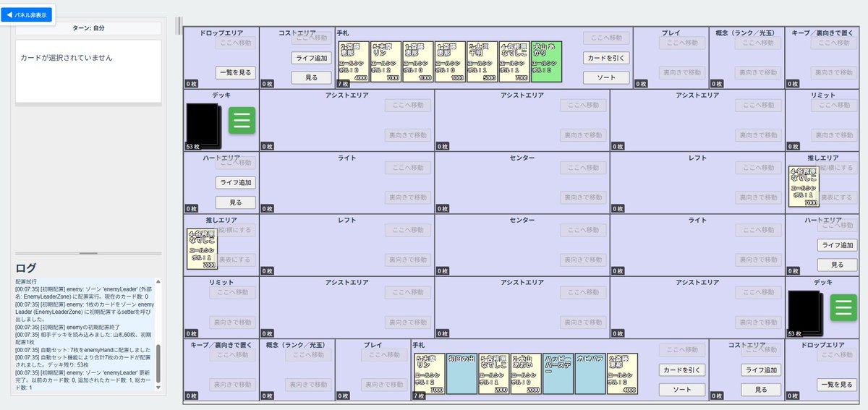This screenshot has height=410, width=868.
Task: Select 4-各務原なでしこ card in opponent's hand
Action: tap(514, 61)
